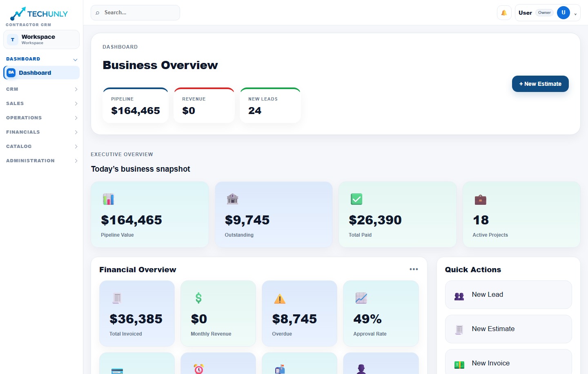Click the briefcase icon on Active Projects
This screenshot has width=588, height=374.
click(x=480, y=199)
